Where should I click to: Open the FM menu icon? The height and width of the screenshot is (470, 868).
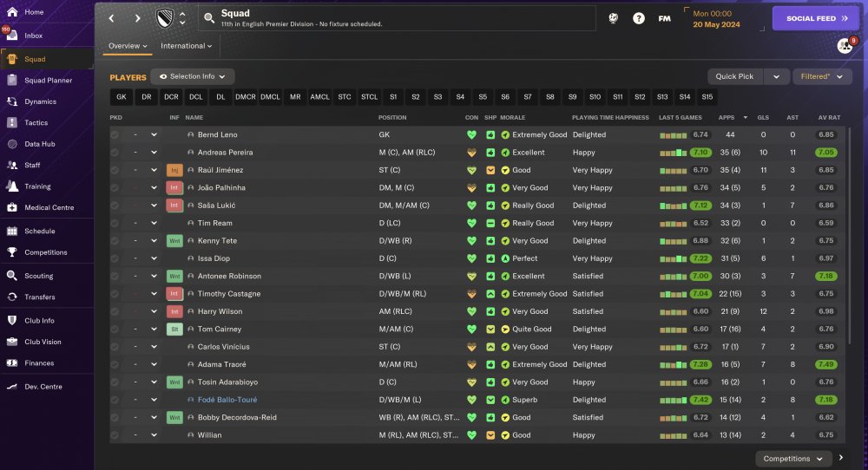click(664, 18)
